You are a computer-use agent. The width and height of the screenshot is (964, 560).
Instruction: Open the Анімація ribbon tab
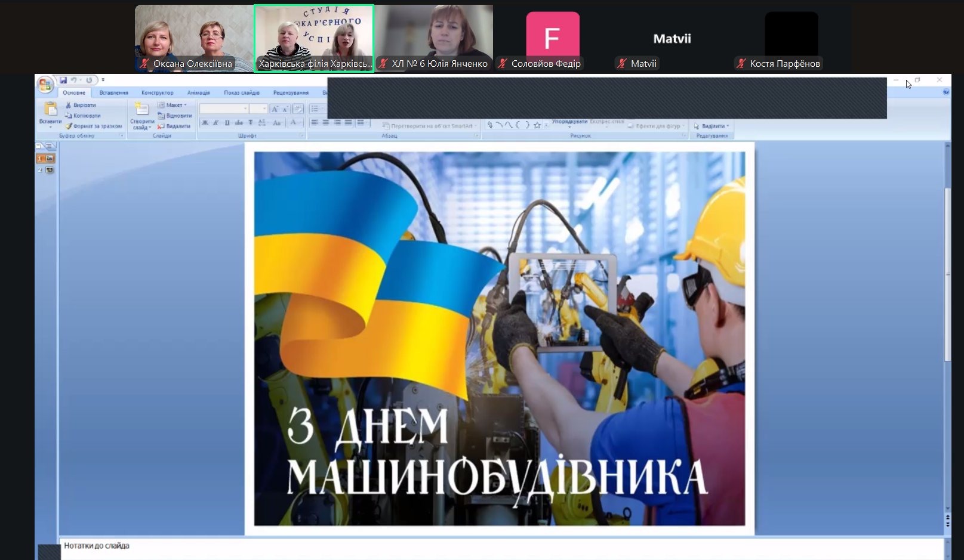coord(198,93)
